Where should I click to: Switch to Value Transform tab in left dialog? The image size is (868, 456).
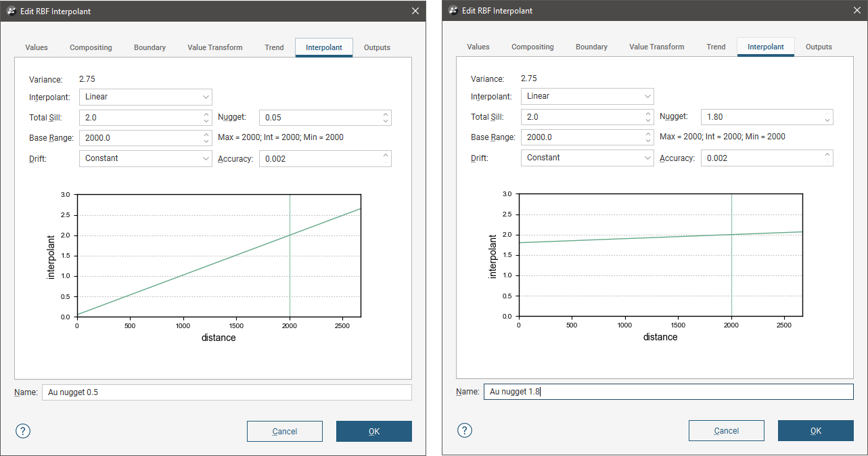click(214, 47)
